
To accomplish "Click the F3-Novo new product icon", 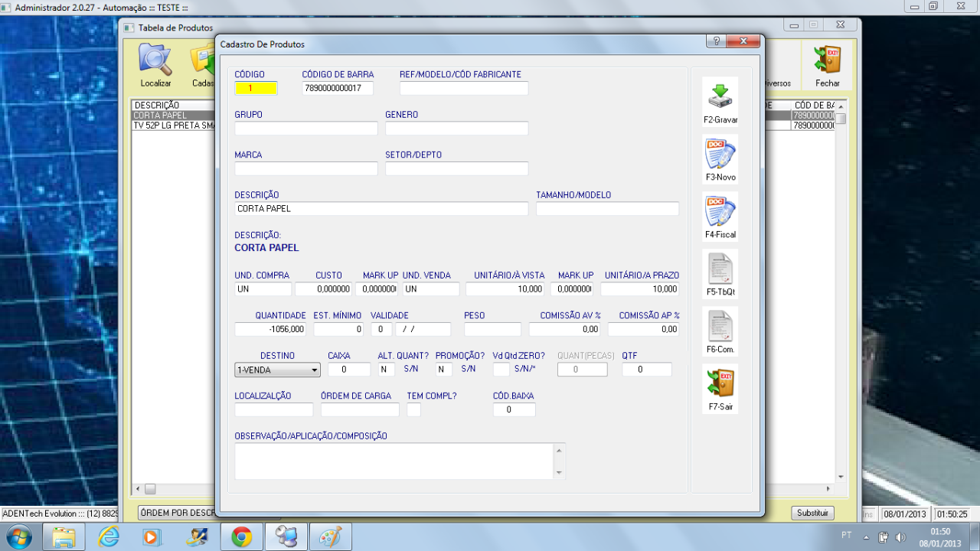I will 720,155.
